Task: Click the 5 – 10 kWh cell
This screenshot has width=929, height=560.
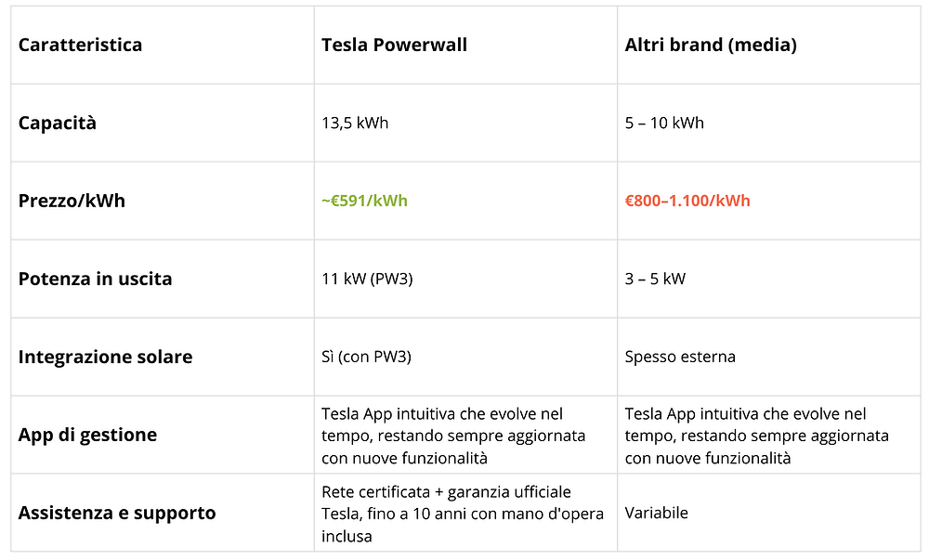Action: [x=664, y=124]
